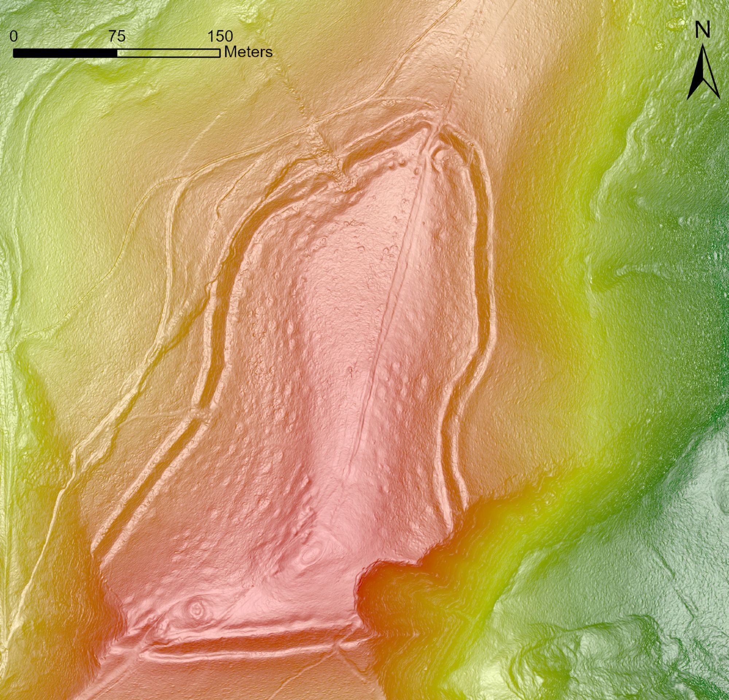Click the scale bar label 150

220,36
